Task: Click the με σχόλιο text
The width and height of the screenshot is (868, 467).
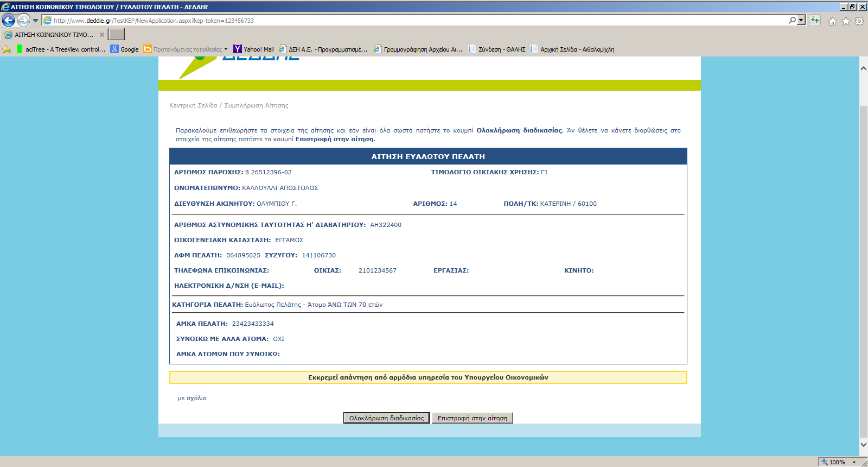Action: [192, 398]
